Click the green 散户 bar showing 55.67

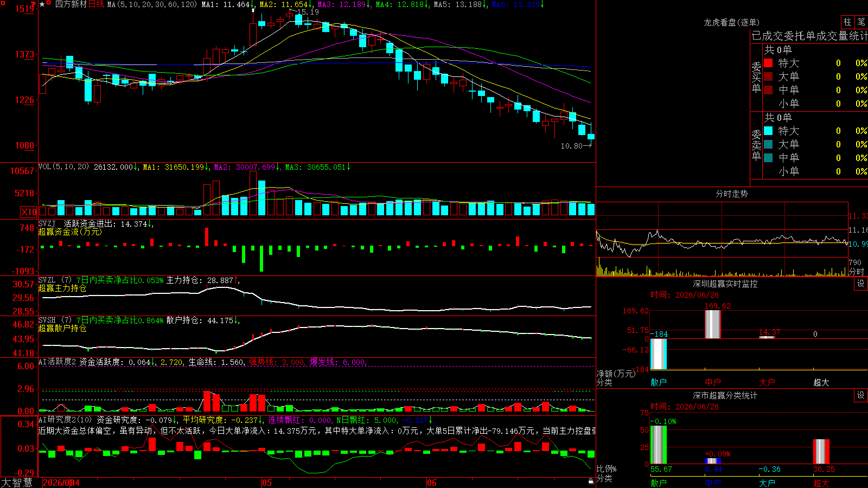(x=659, y=445)
